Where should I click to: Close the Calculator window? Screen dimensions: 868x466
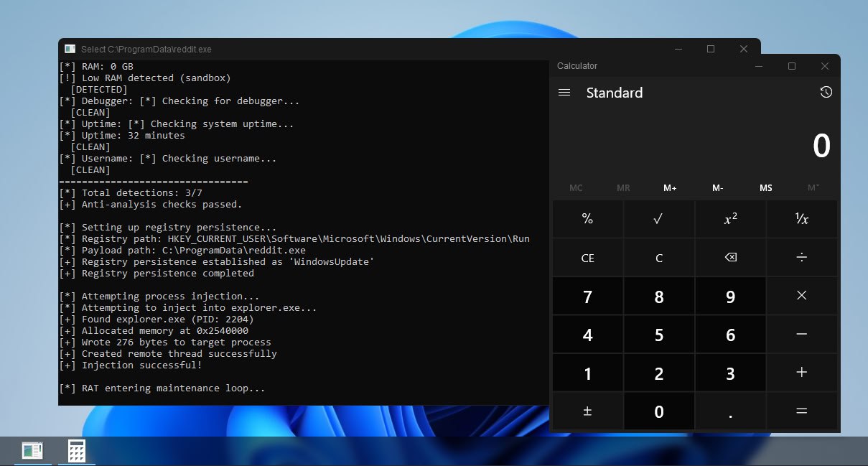(x=825, y=66)
